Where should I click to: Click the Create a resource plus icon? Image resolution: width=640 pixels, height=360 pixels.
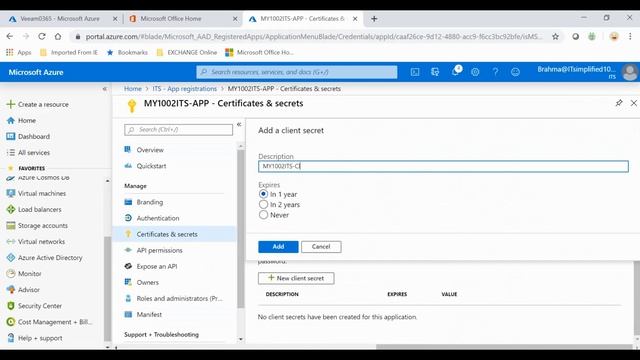[11, 104]
